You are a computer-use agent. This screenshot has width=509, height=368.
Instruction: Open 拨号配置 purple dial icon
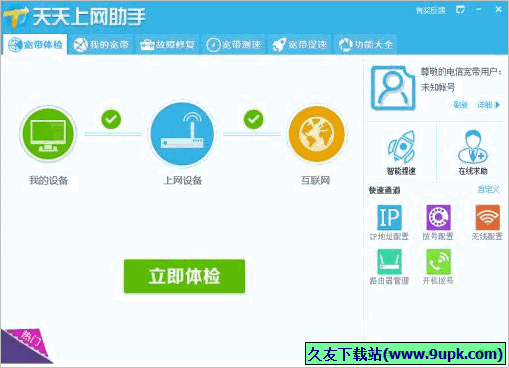tap(438, 217)
